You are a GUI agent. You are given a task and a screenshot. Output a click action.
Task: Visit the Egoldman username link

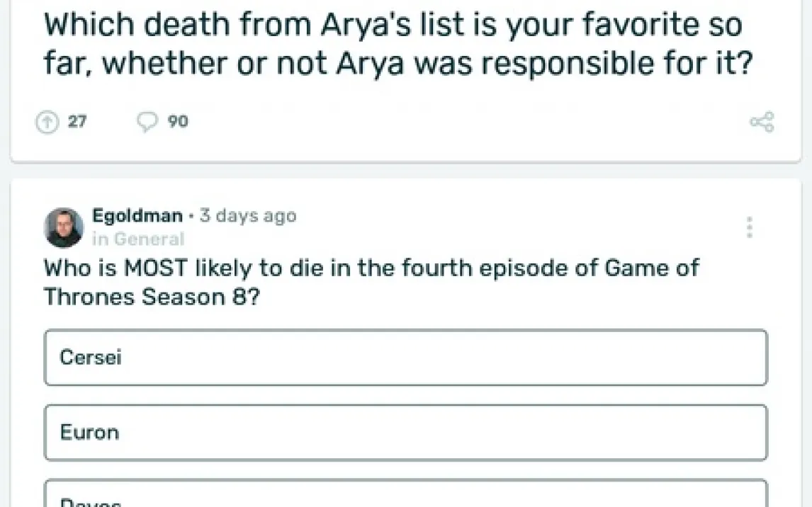click(137, 216)
